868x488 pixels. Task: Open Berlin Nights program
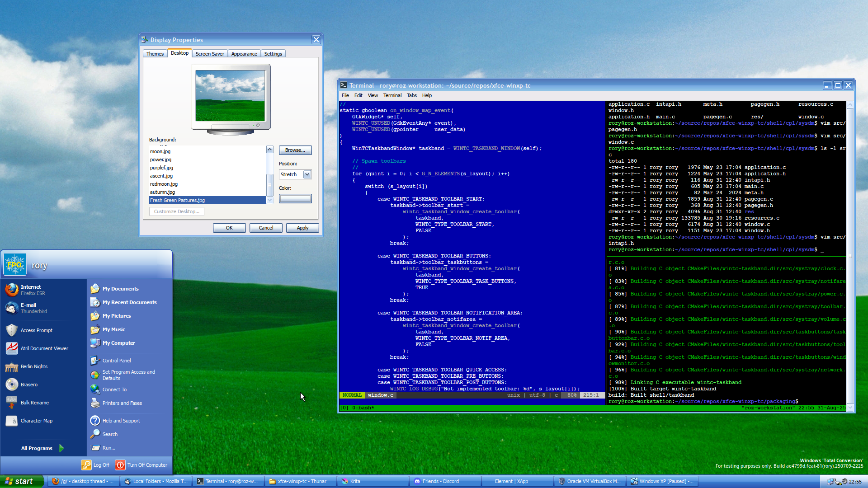43,366
